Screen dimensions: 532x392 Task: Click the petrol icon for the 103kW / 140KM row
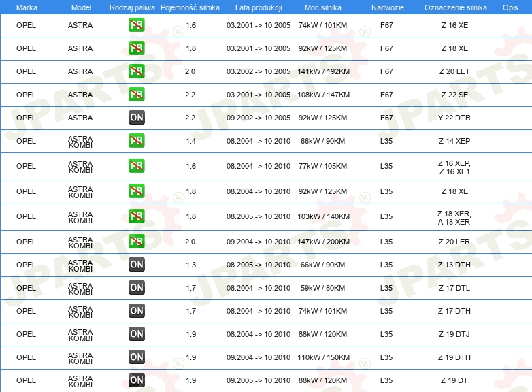coord(136,216)
